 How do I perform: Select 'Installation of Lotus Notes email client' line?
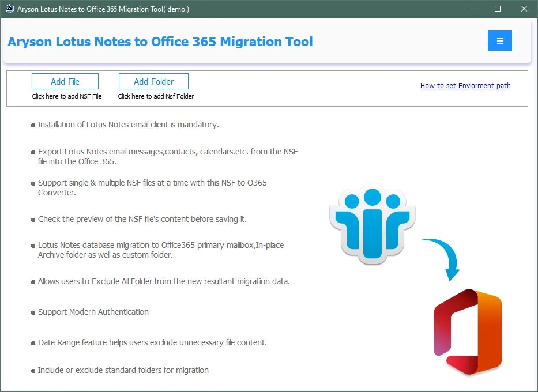coord(129,125)
